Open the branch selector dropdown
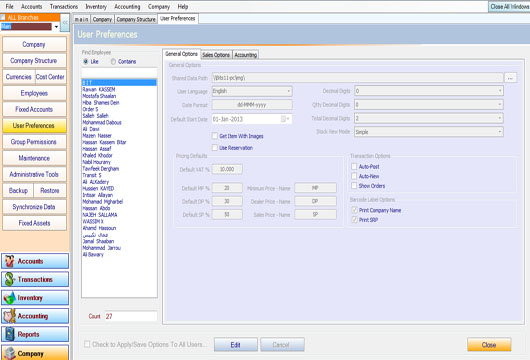 coord(56,27)
